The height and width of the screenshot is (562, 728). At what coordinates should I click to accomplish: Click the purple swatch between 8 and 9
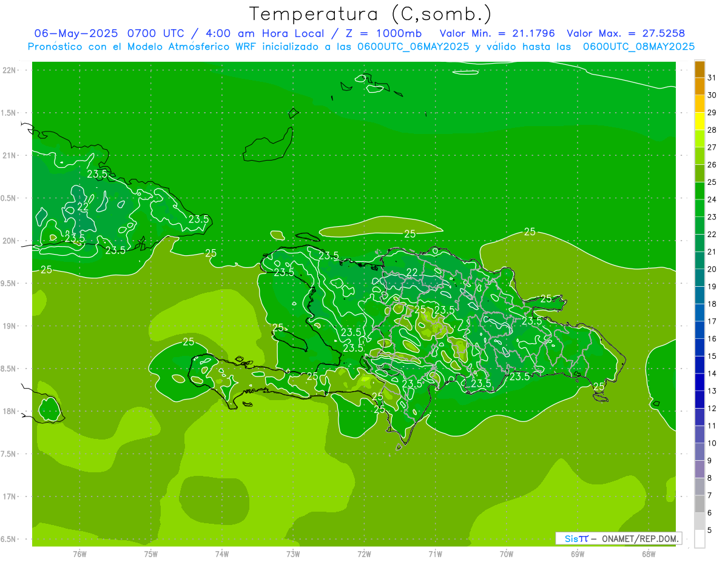pos(699,469)
